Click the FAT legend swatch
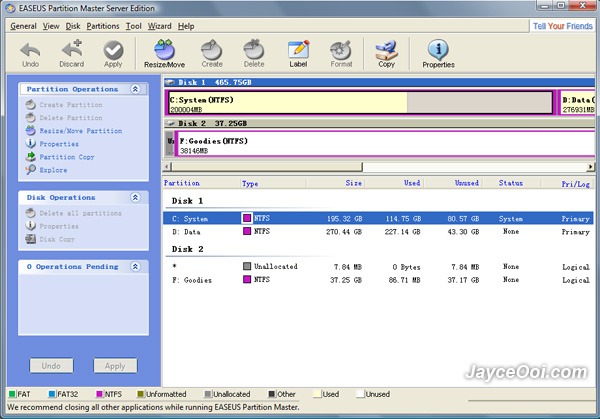This screenshot has width=600, height=419. tap(12, 394)
